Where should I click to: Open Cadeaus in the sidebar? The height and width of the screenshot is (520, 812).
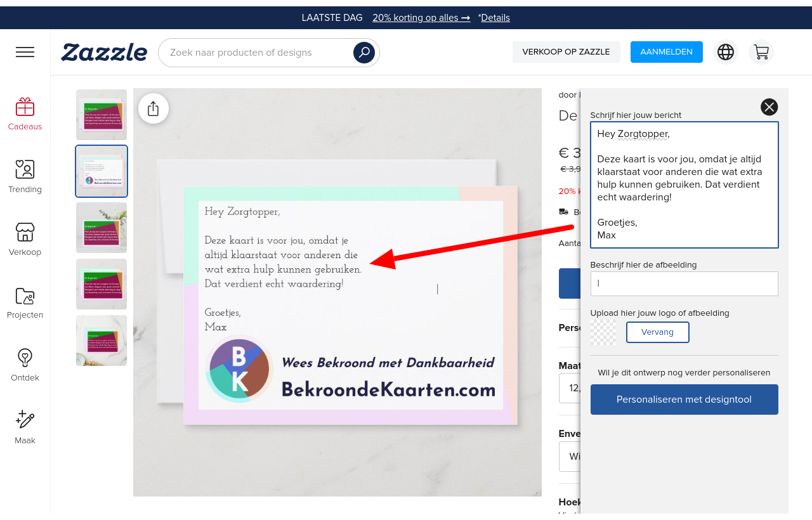click(25, 114)
